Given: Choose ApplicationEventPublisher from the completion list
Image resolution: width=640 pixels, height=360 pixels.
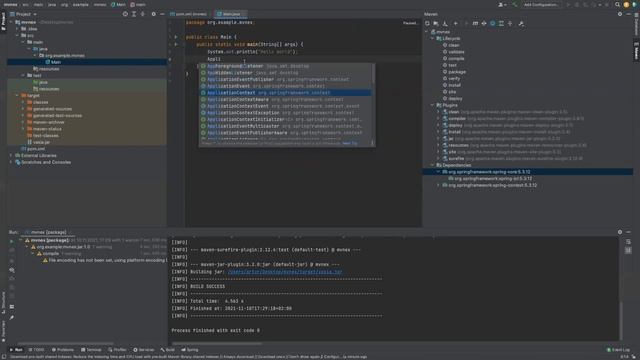Looking at the screenshot, I should 285,80.
